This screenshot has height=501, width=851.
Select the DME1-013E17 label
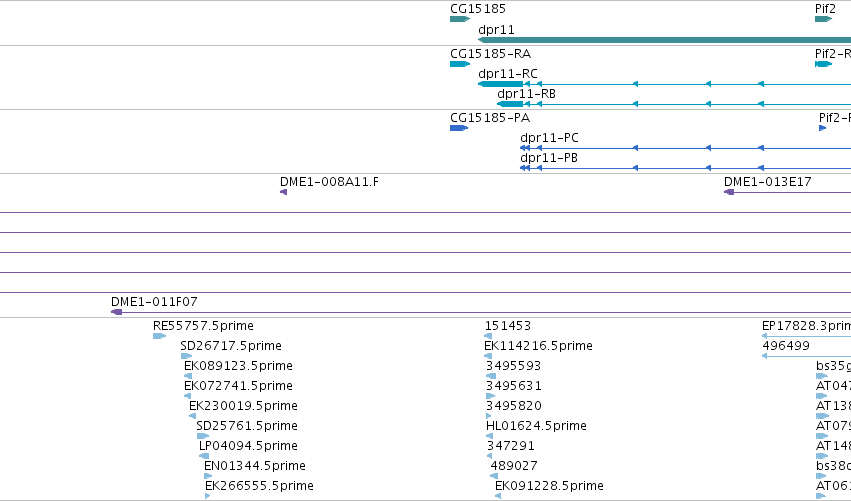coord(767,182)
